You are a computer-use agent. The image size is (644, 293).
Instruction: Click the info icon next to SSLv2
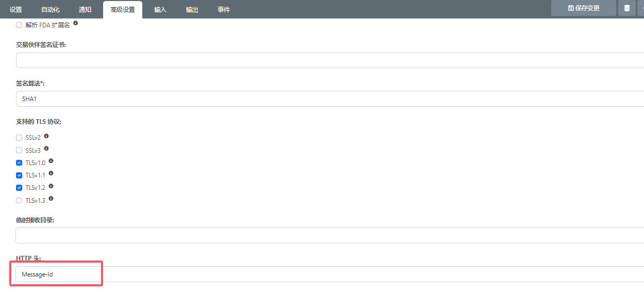(x=46, y=136)
